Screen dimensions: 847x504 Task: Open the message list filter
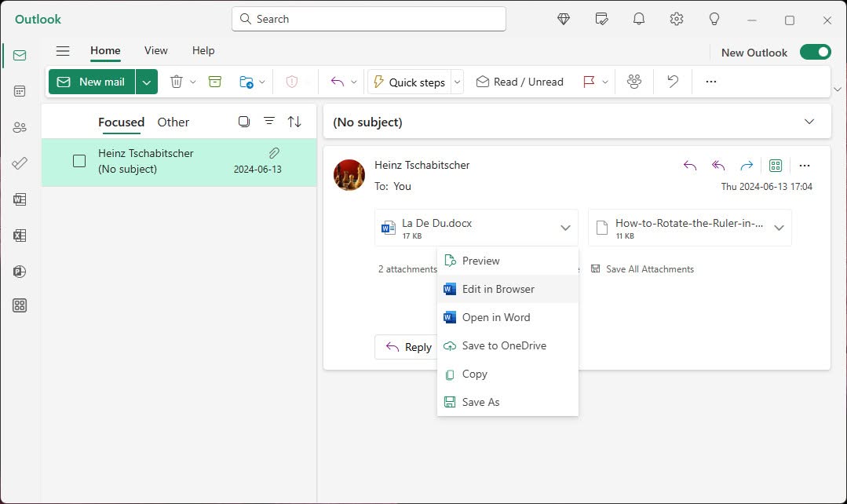[x=269, y=121]
